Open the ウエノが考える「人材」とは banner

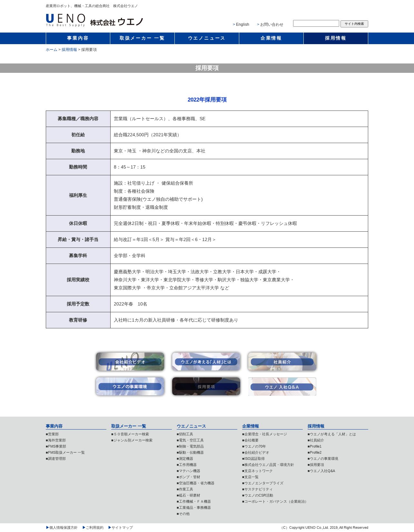click(206, 362)
